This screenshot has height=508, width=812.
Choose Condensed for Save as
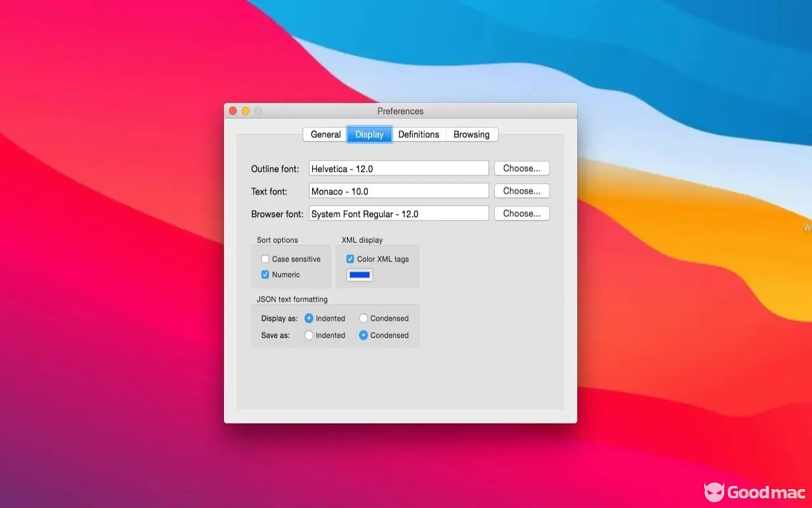coord(363,335)
